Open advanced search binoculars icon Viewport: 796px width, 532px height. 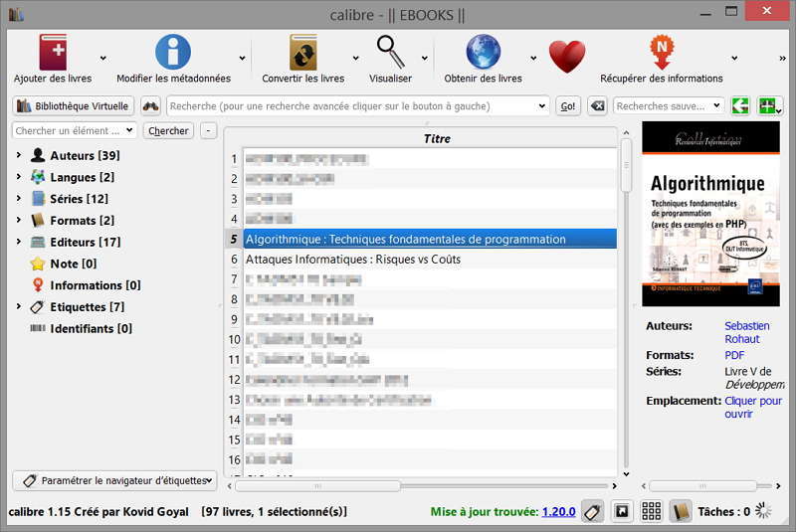point(151,106)
